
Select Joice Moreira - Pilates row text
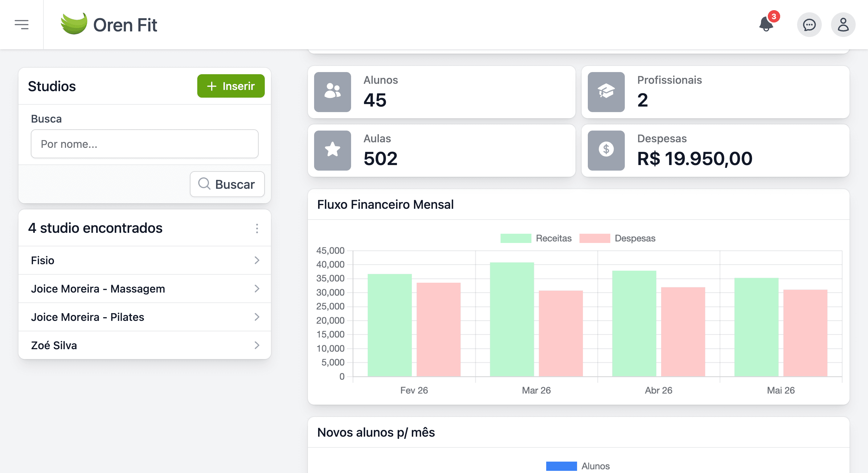[87, 317]
